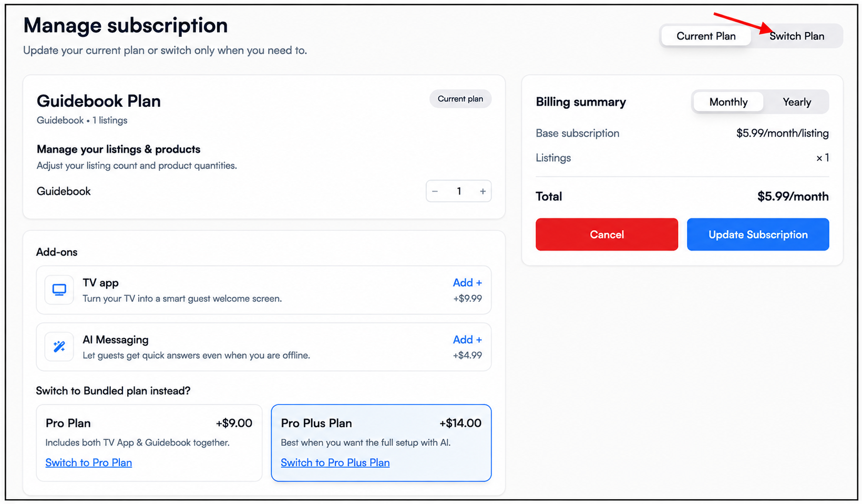The image size is (862, 504).
Task: Follow the Switch to Pro Plus Plan link
Action: pos(335,462)
